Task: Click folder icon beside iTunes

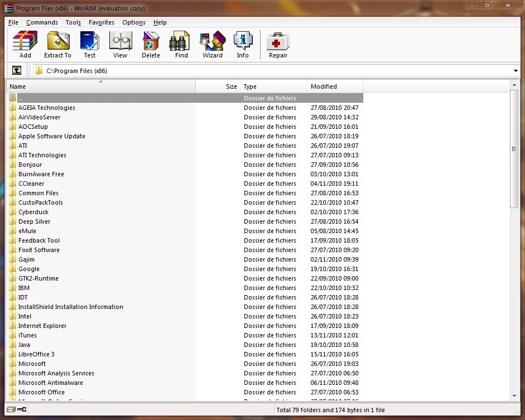Action: tap(13, 335)
